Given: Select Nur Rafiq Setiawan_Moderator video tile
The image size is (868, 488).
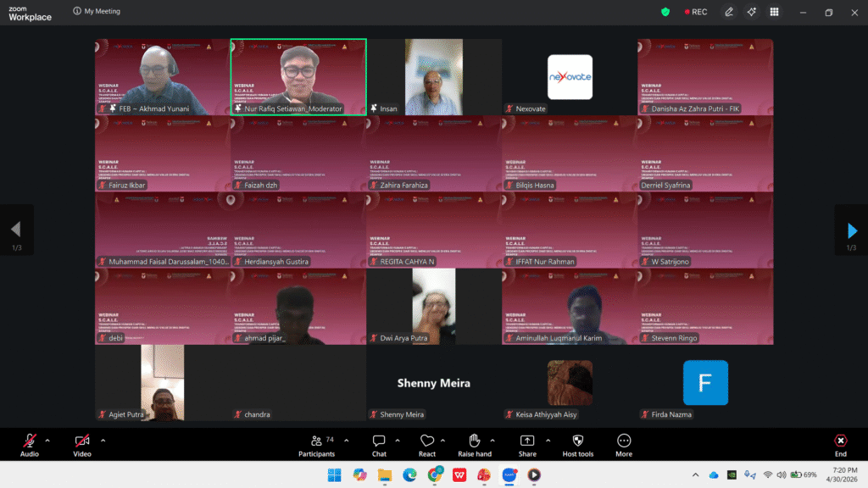Looking at the screenshot, I should pyautogui.click(x=298, y=77).
